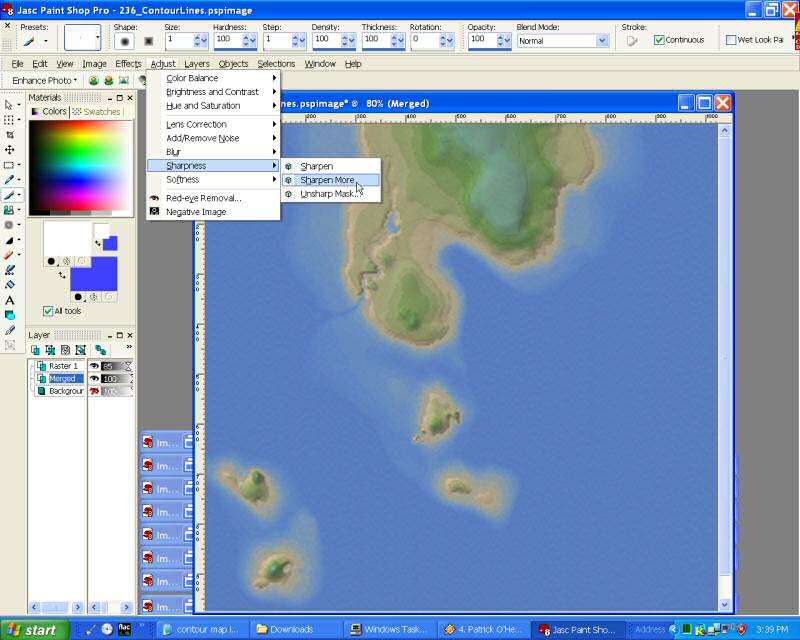Select the Text tool
800x640 pixels.
pos(10,300)
